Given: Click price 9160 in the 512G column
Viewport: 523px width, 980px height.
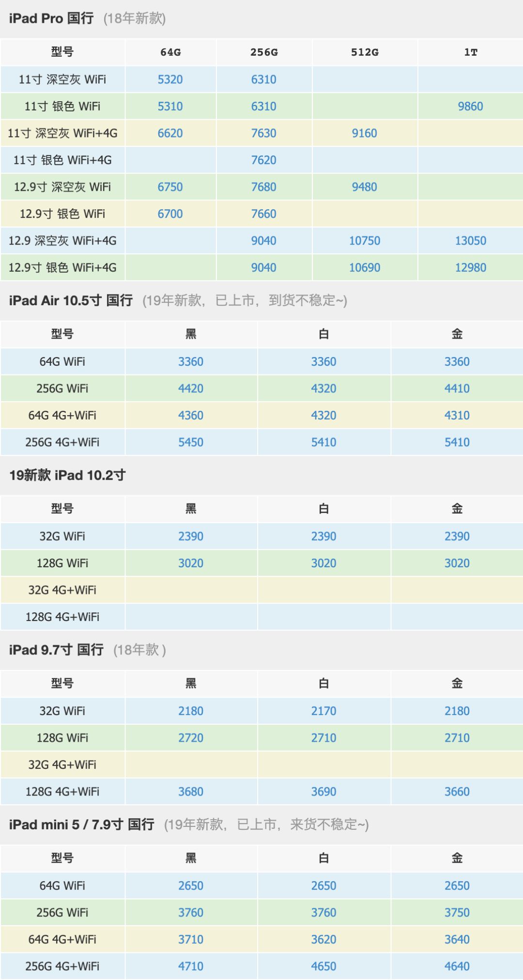Looking at the screenshot, I should pyautogui.click(x=365, y=133).
